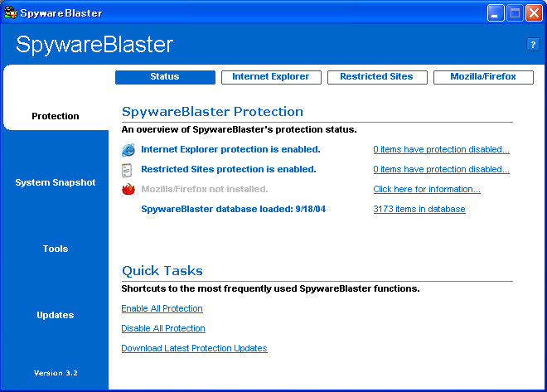Open the 3173 items in database link
Image resolution: width=547 pixels, height=392 pixels.
tap(419, 210)
